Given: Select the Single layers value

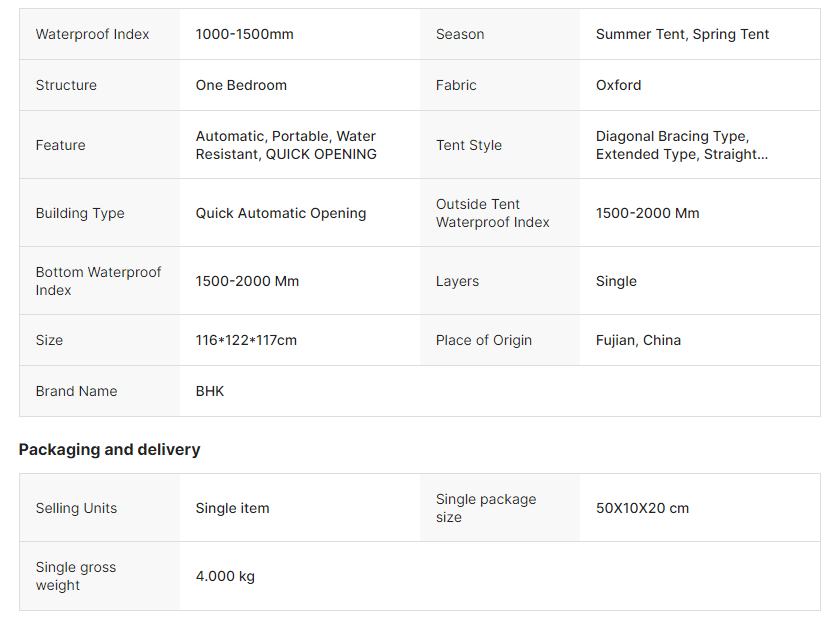Looking at the screenshot, I should (x=616, y=281).
